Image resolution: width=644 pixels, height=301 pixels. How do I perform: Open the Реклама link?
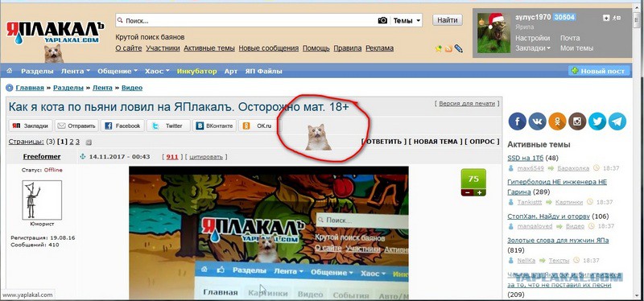[x=379, y=48]
